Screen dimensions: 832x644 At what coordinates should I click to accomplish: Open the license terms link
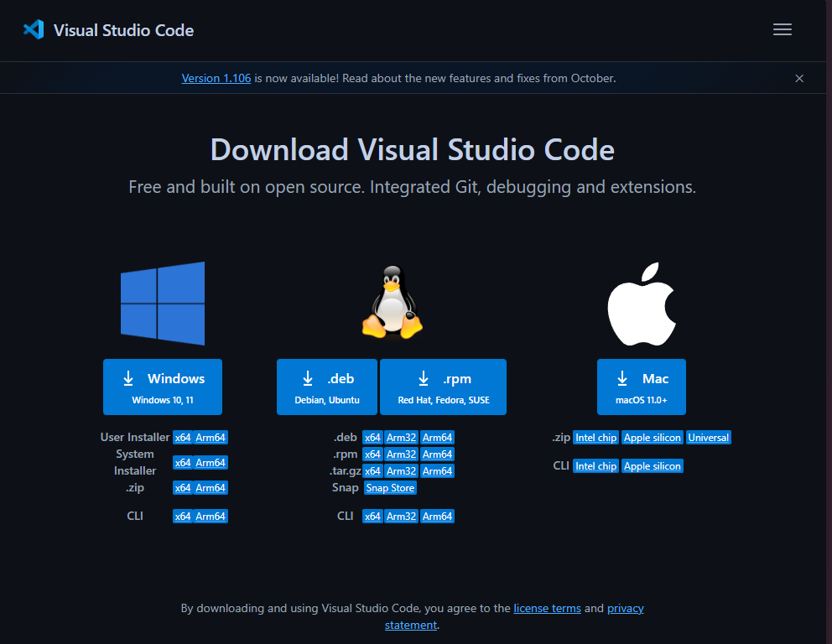547,609
